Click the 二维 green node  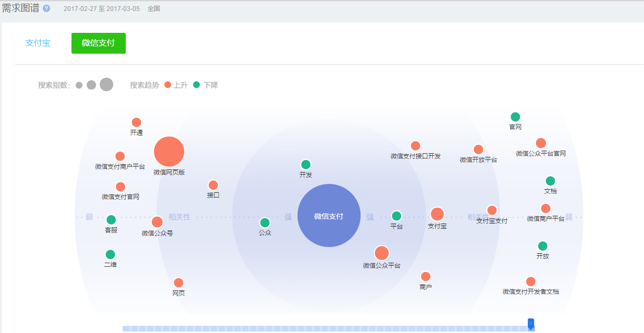110,254
